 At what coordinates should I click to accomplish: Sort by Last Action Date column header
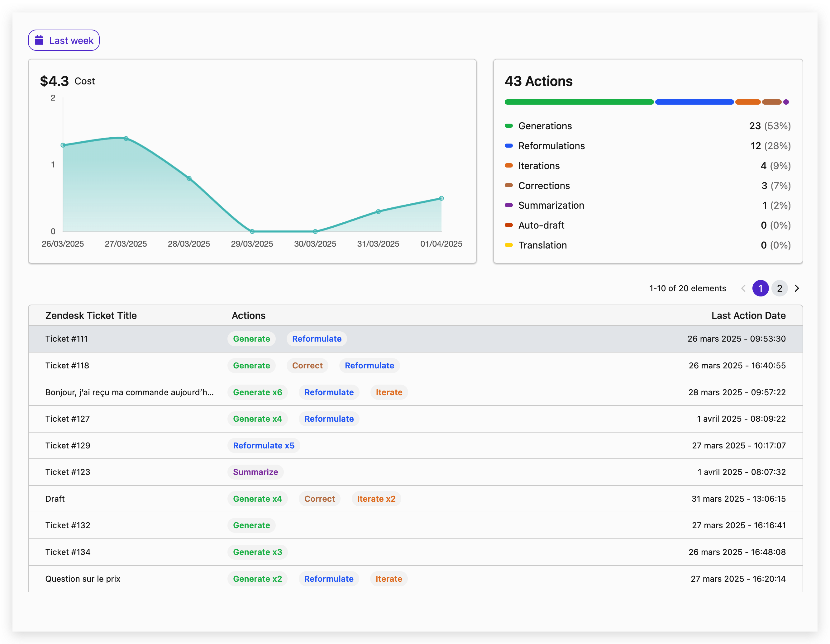point(748,315)
